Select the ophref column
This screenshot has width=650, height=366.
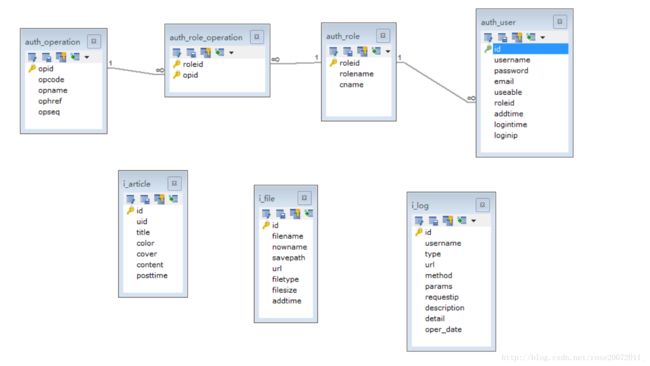[50, 101]
